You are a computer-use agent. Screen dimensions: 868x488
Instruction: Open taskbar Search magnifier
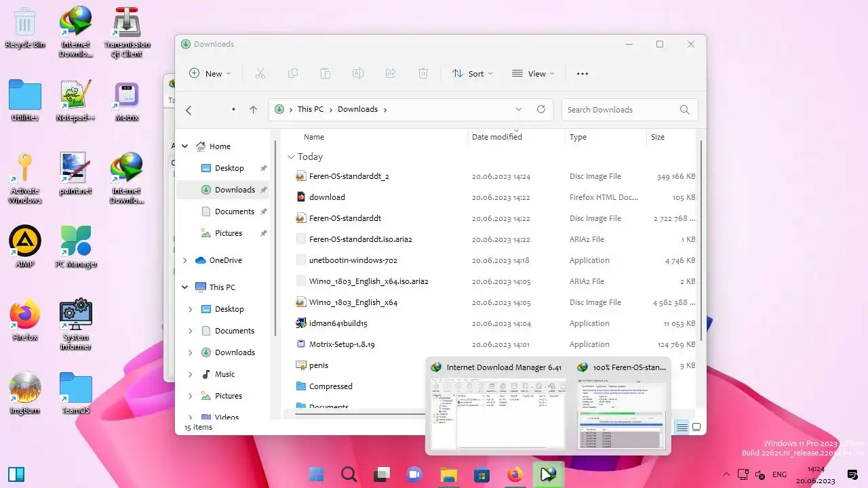(x=349, y=474)
